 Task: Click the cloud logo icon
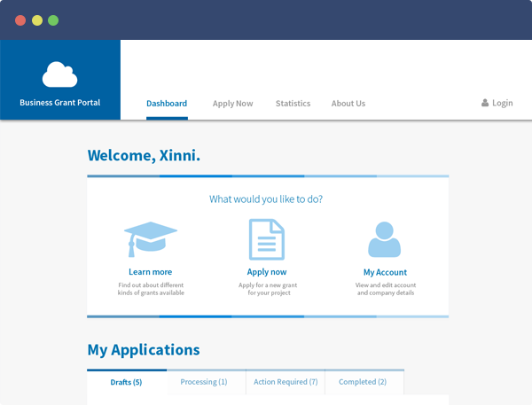pyautogui.click(x=60, y=74)
